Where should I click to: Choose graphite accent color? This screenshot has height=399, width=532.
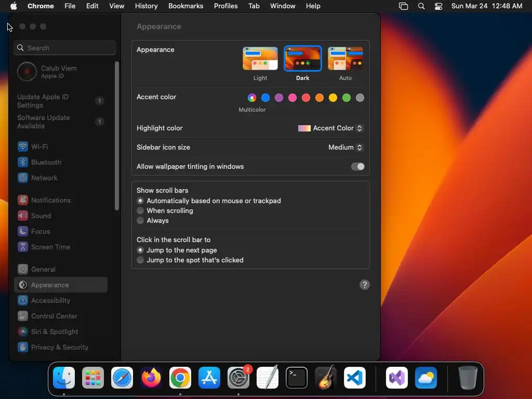(360, 98)
